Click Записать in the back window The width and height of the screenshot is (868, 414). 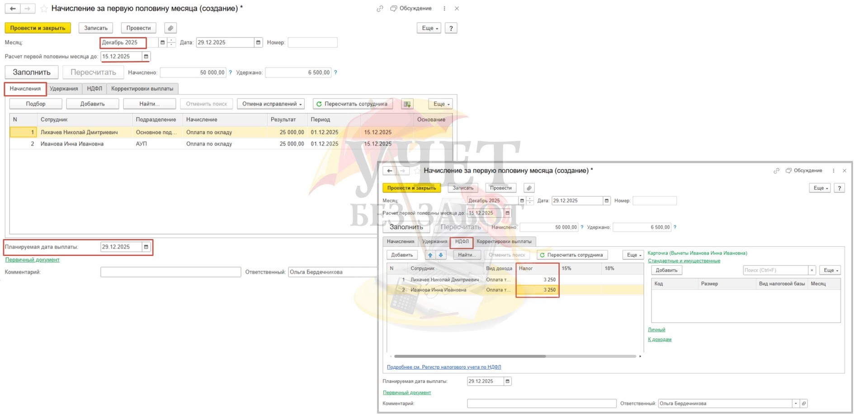point(96,28)
